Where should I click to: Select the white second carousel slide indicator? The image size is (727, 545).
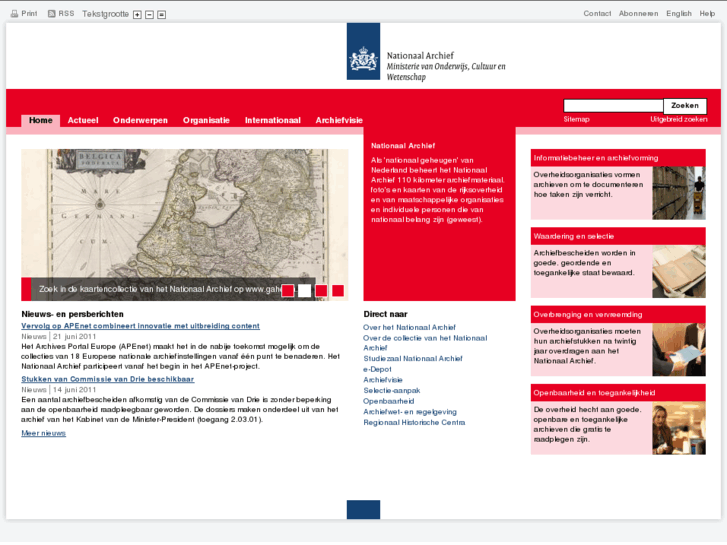click(305, 290)
